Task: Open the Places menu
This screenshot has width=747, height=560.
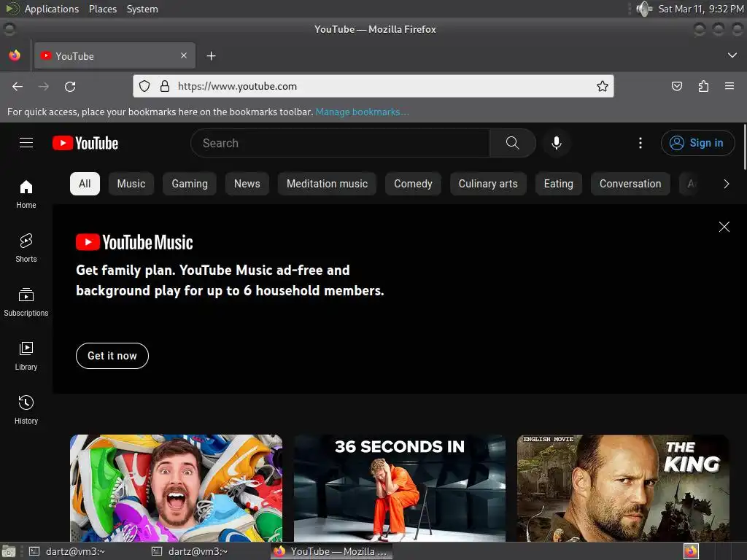Action: (103, 9)
